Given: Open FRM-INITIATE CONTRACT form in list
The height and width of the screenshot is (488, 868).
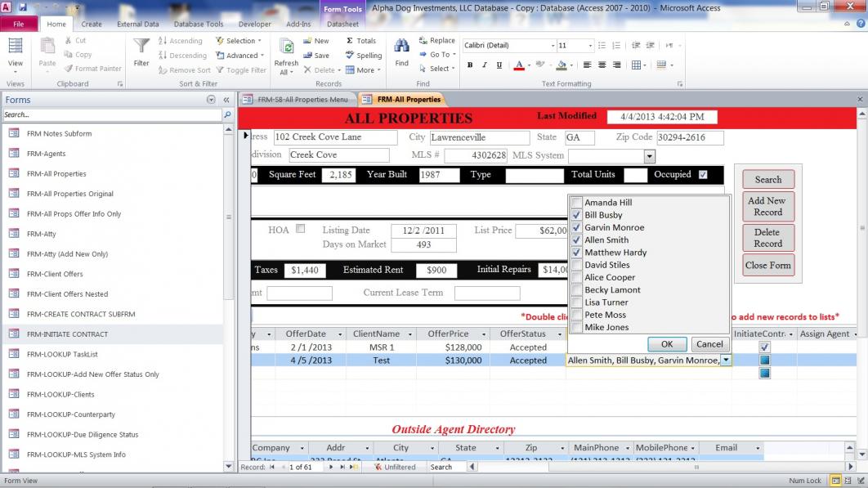Looking at the screenshot, I should (x=114, y=334).
